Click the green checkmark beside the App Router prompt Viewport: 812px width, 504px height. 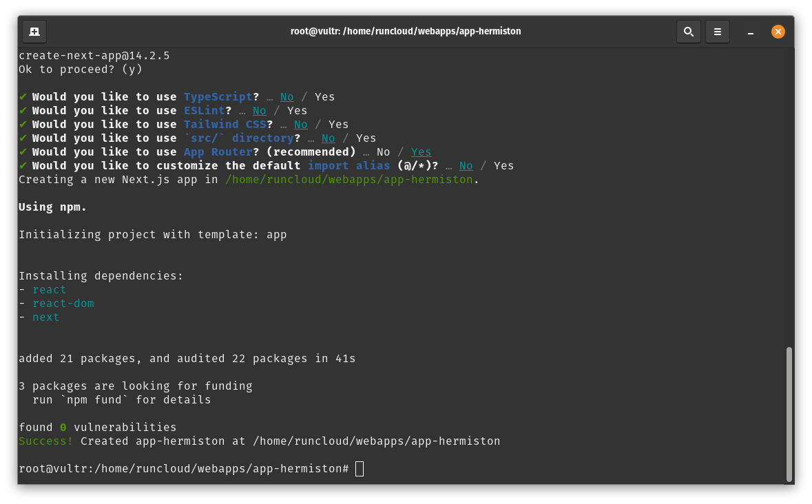click(x=23, y=152)
